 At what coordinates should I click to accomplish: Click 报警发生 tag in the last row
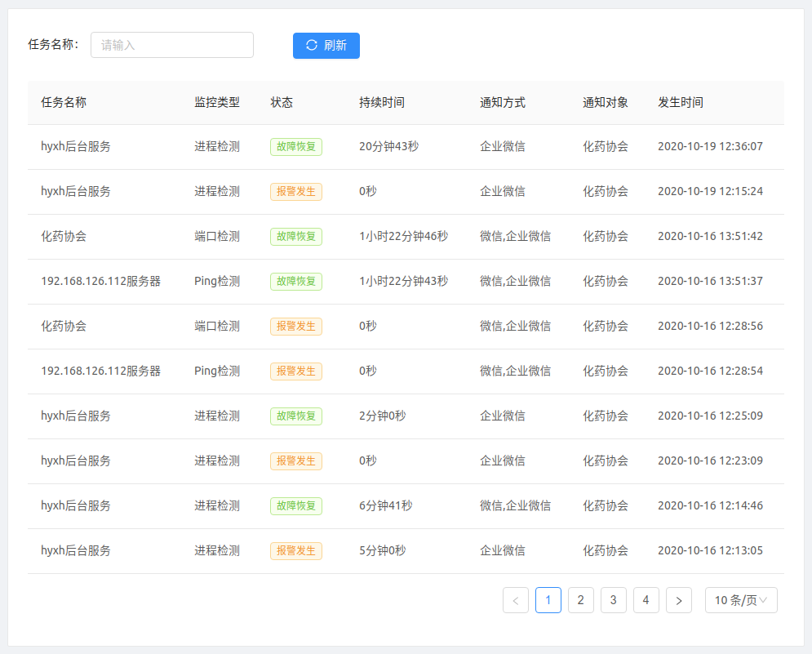tap(296, 551)
